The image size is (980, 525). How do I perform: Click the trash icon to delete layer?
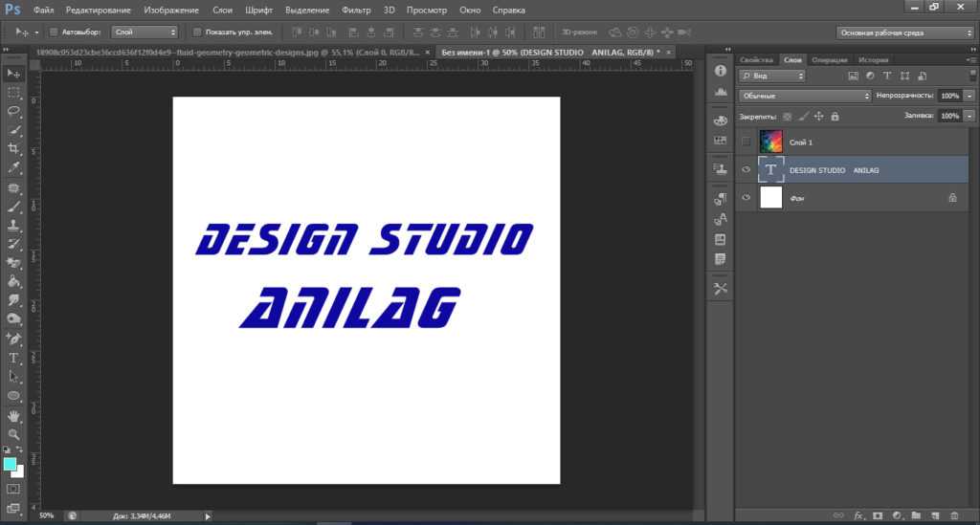pos(954,515)
